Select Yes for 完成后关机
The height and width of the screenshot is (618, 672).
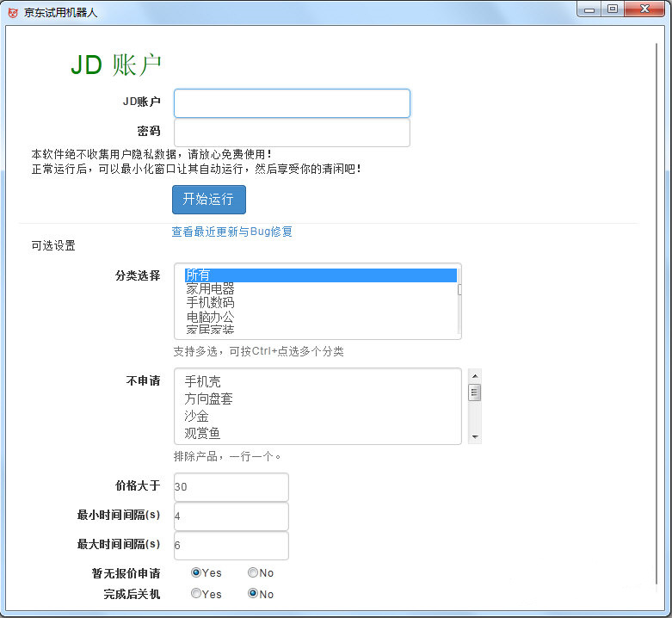196,594
